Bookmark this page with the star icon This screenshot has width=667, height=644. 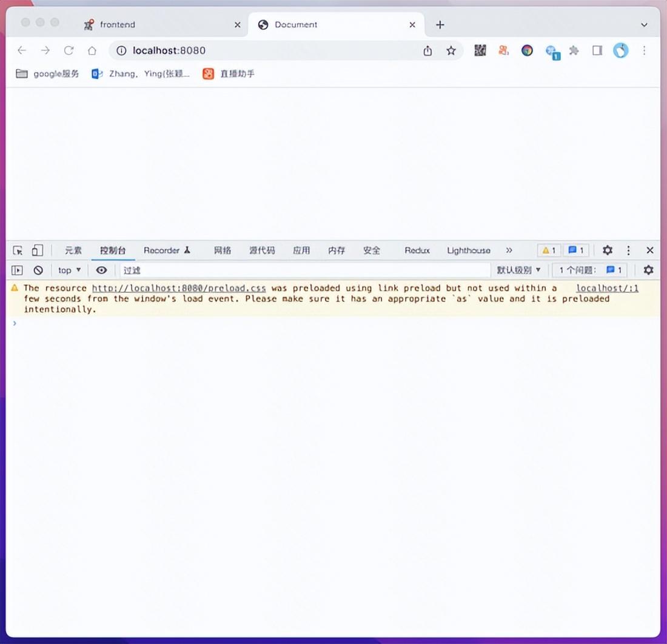pos(451,50)
